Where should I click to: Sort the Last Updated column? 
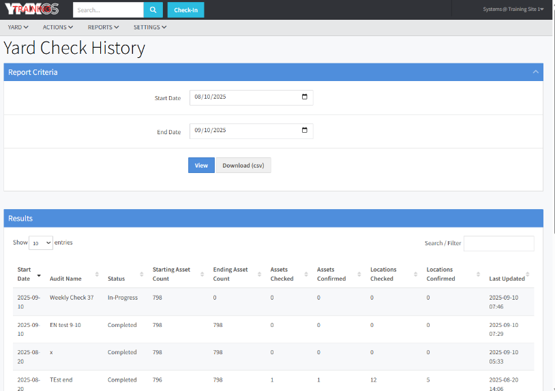527,274
